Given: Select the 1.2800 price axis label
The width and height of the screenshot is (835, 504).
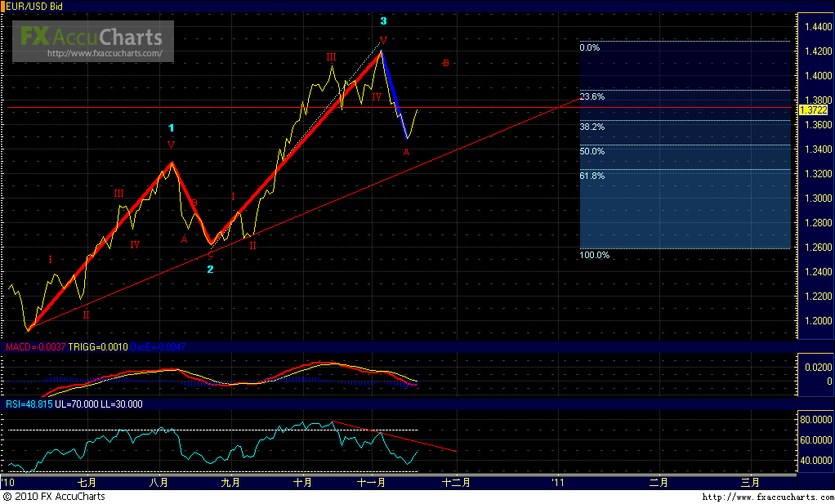Looking at the screenshot, I should coord(817,223).
